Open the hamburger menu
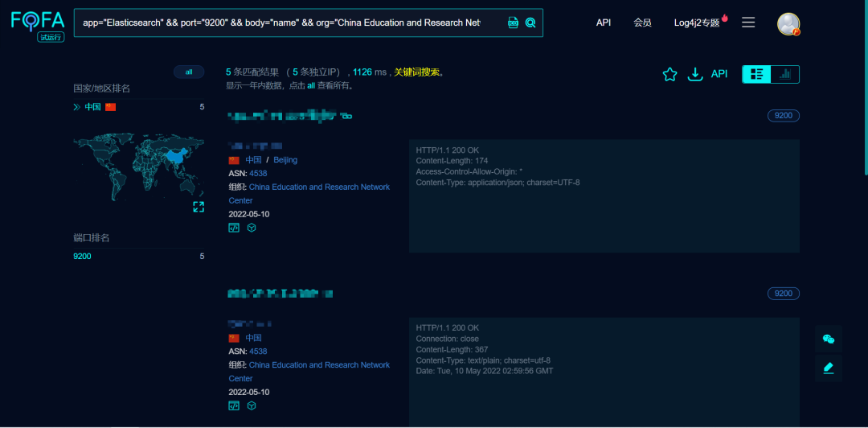 point(748,23)
